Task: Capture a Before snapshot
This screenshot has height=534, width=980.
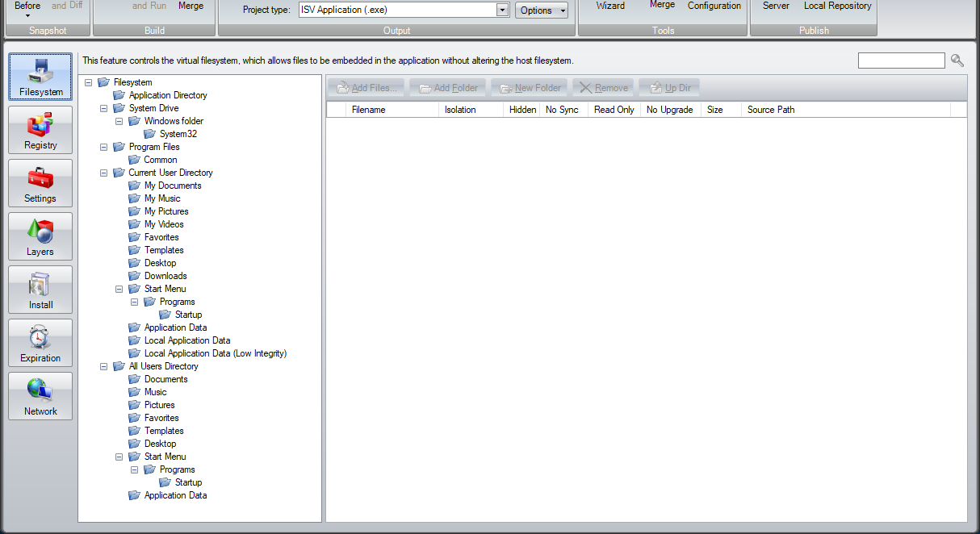Action: [26, 6]
